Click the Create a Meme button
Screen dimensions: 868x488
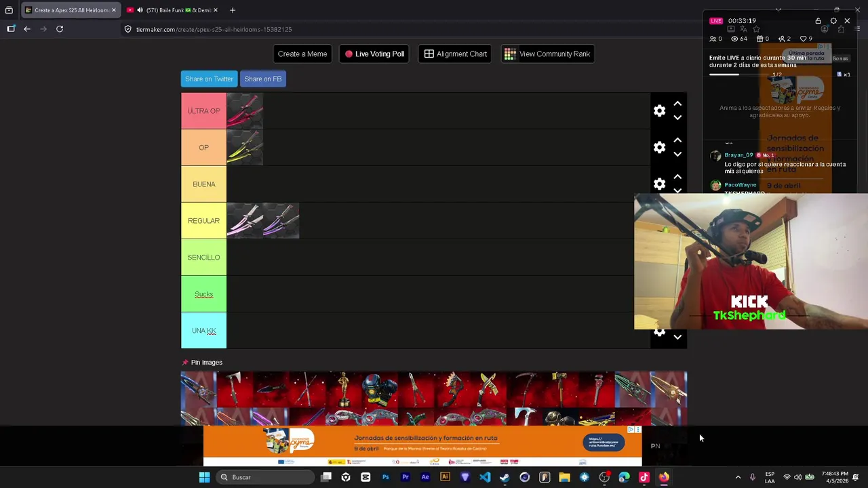[x=302, y=54]
